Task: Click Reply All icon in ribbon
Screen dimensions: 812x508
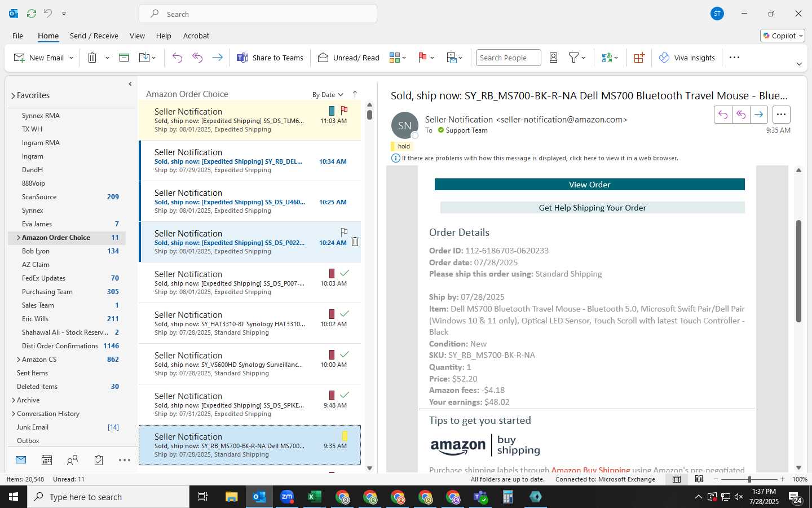Action: (197, 58)
